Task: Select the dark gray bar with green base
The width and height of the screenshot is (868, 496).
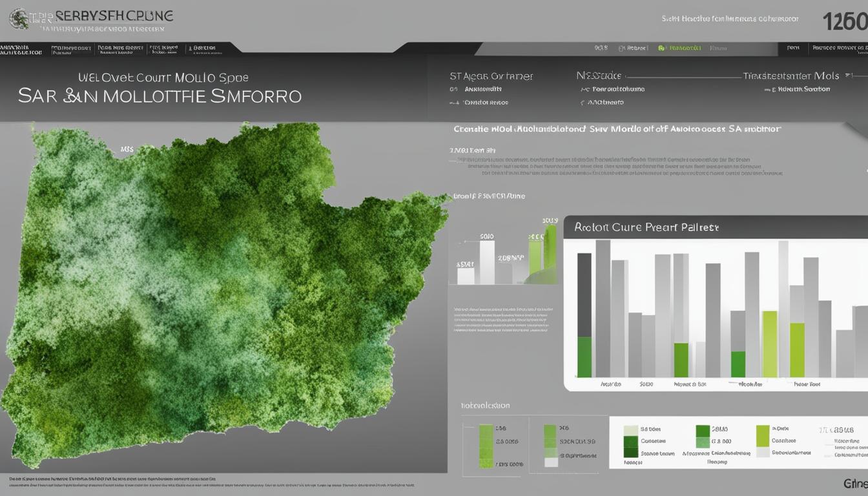Action: [x=584, y=315]
